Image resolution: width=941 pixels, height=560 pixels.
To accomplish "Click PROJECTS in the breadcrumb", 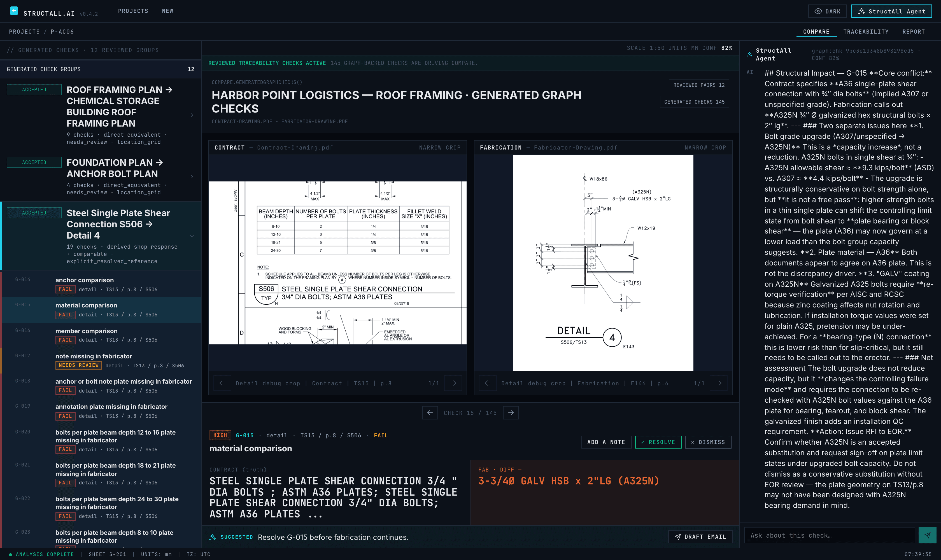I will (x=24, y=32).
